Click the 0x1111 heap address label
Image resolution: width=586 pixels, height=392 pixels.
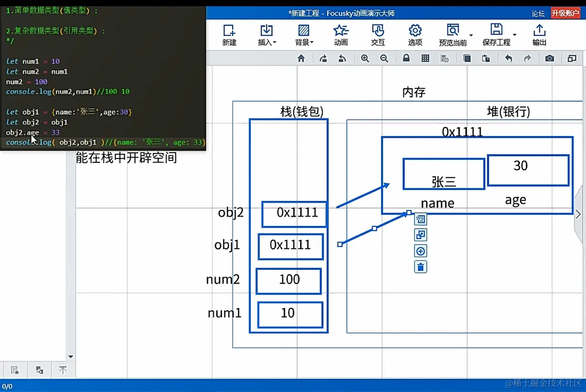click(x=462, y=131)
